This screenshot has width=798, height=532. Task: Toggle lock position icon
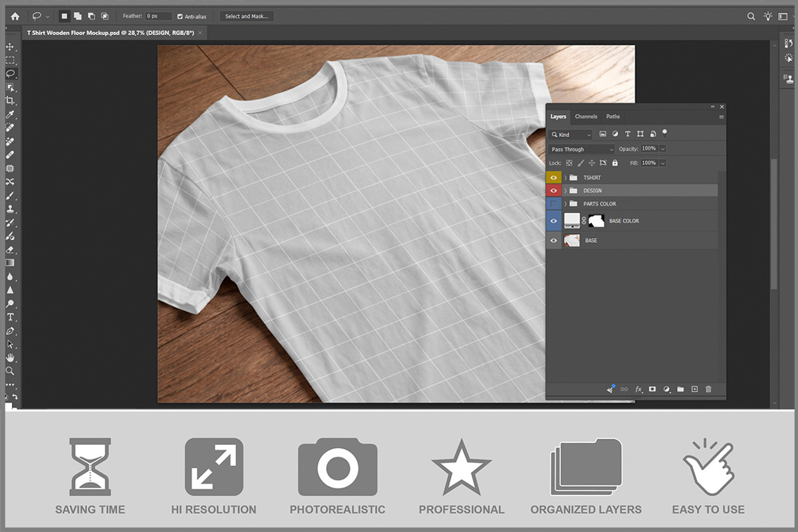click(592, 163)
